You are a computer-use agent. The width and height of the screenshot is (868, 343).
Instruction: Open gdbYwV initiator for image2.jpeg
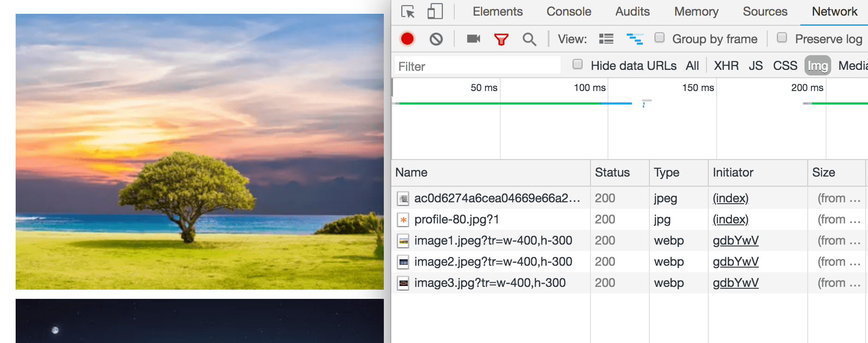coord(736,262)
